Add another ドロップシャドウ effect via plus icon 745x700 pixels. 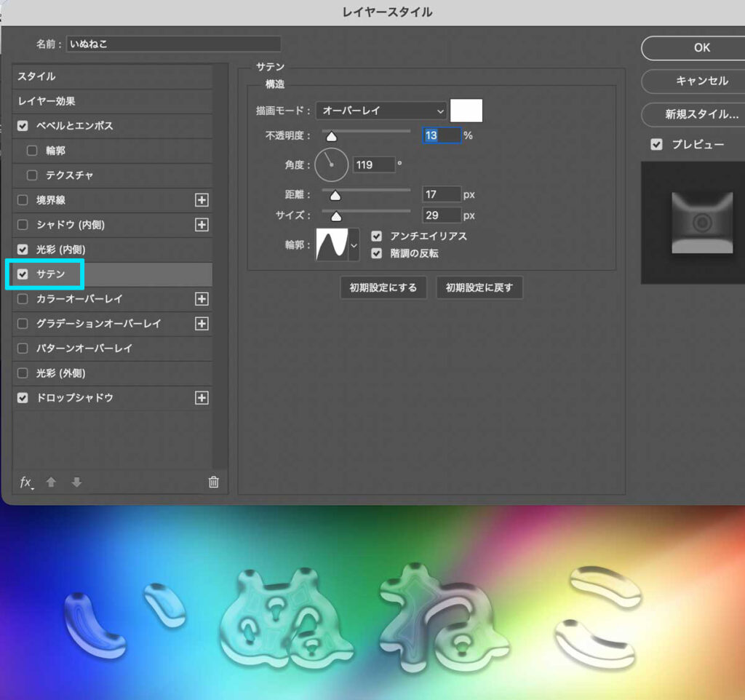pos(202,398)
